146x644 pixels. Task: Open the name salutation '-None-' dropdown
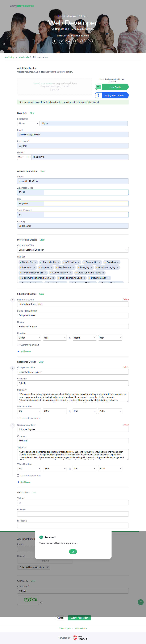[x=28, y=123]
